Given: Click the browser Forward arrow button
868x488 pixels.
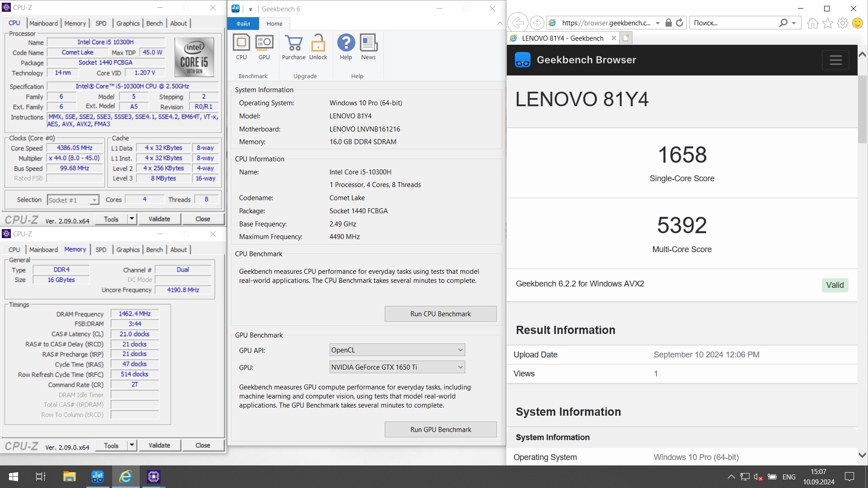Looking at the screenshot, I should pos(537,23).
